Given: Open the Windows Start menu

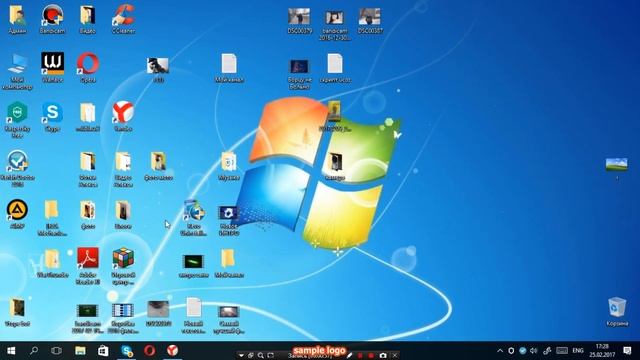Looking at the screenshot, I should 11,351.
